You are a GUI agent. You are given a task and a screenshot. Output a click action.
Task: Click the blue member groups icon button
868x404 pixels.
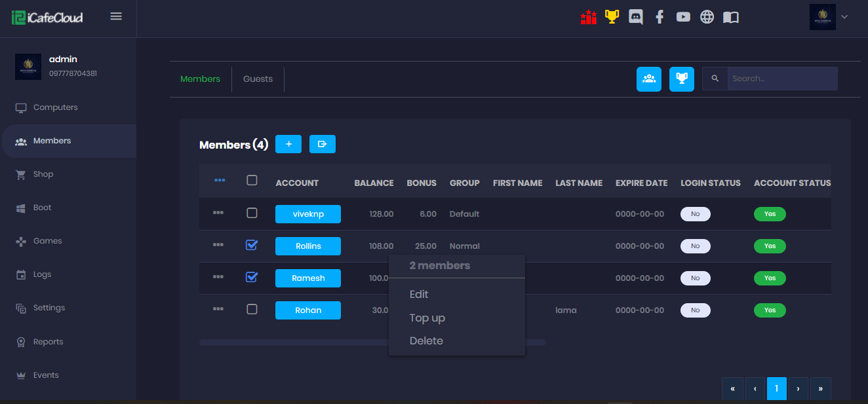tap(648, 79)
